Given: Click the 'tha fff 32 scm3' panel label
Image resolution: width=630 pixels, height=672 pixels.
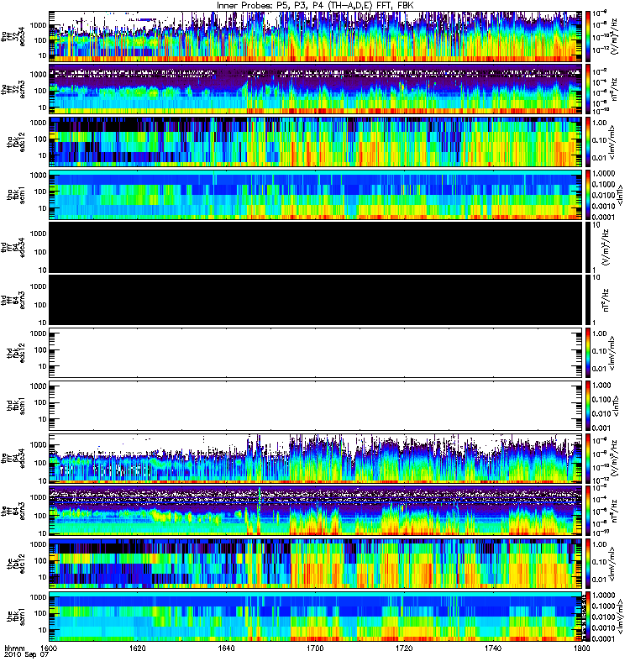Looking at the screenshot, I should pos(13,90).
